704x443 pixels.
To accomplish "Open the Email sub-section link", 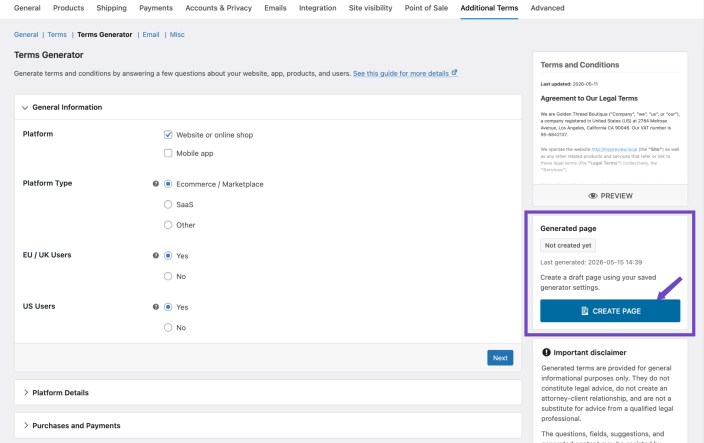I will pos(151,35).
